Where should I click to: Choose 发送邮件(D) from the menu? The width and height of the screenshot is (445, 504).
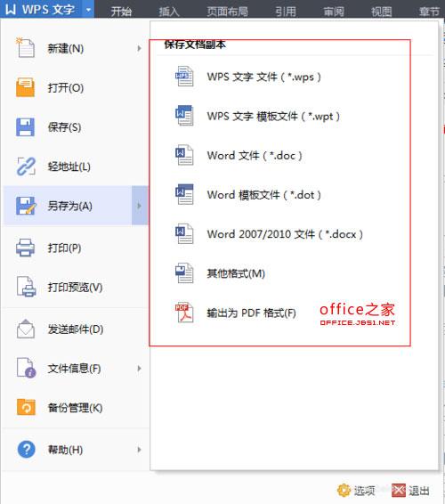tap(76, 329)
